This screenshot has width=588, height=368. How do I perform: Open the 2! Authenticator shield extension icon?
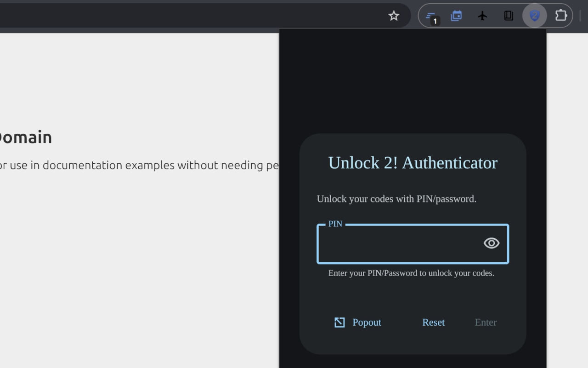pyautogui.click(x=534, y=15)
